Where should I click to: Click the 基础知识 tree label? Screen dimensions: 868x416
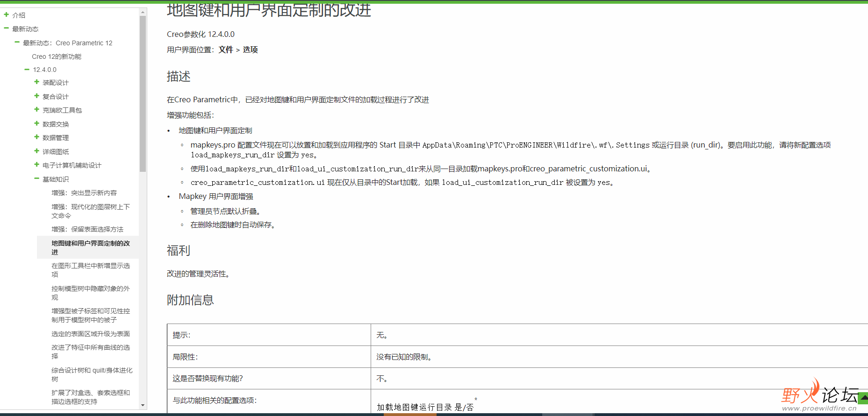(x=56, y=179)
